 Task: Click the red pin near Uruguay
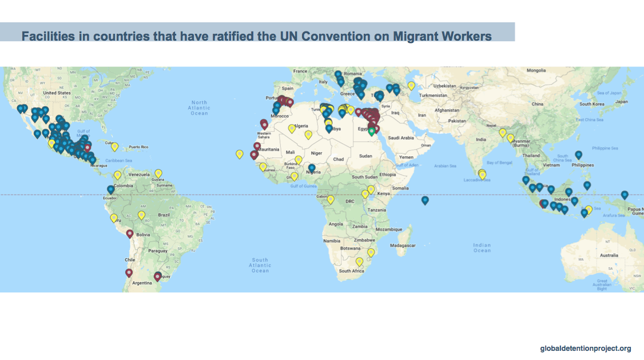[158, 275]
